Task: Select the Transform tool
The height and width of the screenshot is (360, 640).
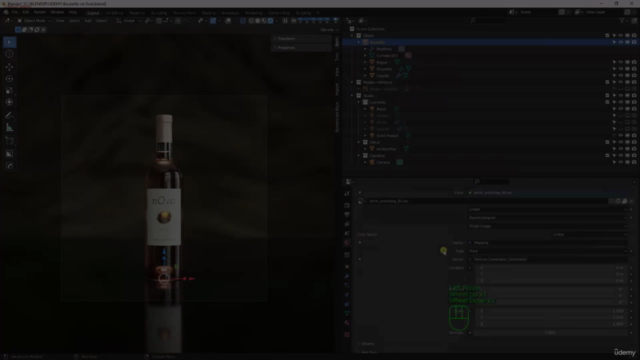Action: click(x=9, y=102)
